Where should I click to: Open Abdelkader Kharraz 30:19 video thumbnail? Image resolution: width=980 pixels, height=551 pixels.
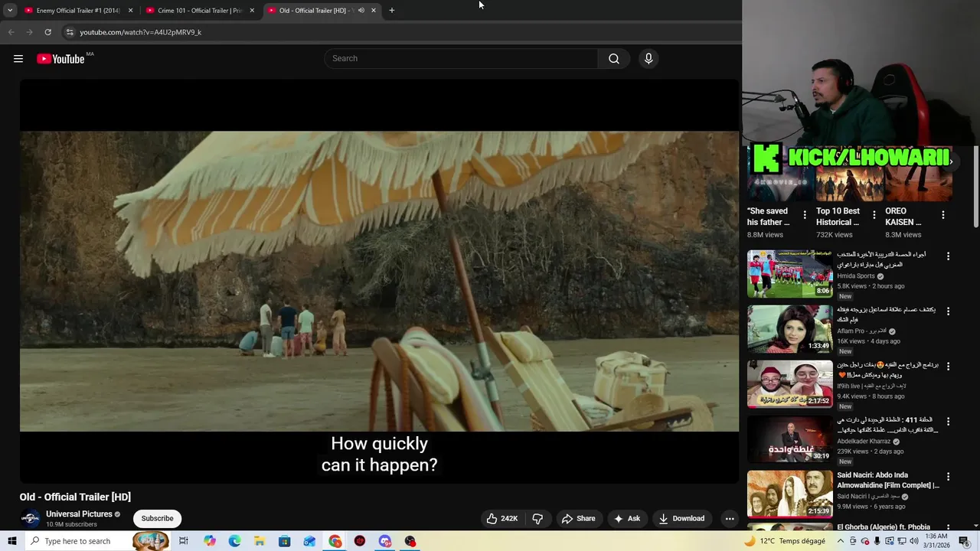pyautogui.click(x=789, y=439)
